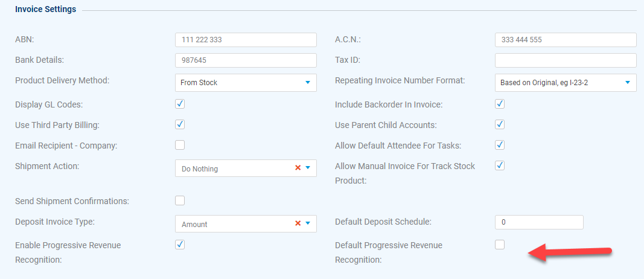Toggle Use Third Party Billing checkbox
The image size is (644, 279).
pyautogui.click(x=180, y=124)
